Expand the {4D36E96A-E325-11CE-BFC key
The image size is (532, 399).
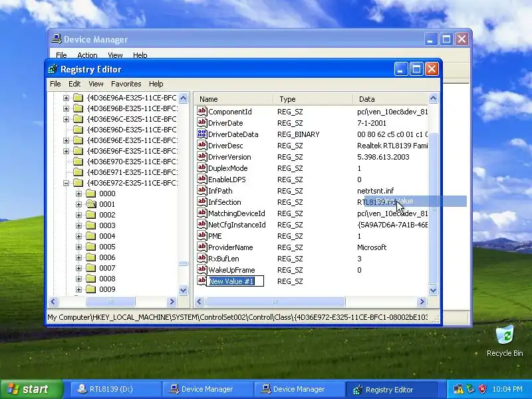(66, 98)
